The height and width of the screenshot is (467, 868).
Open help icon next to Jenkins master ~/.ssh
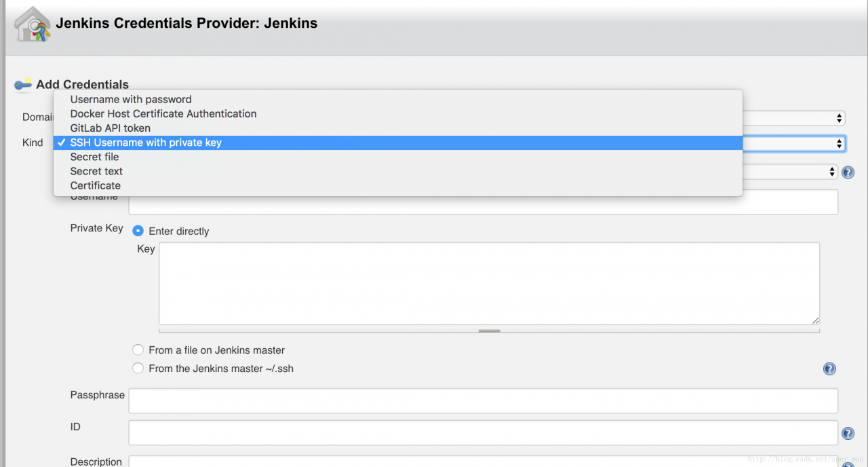point(829,369)
